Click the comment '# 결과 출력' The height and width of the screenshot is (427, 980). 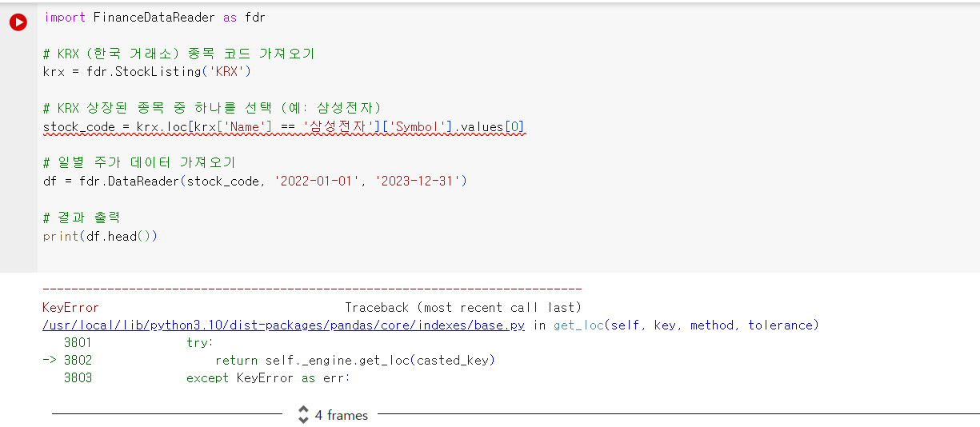(82, 218)
